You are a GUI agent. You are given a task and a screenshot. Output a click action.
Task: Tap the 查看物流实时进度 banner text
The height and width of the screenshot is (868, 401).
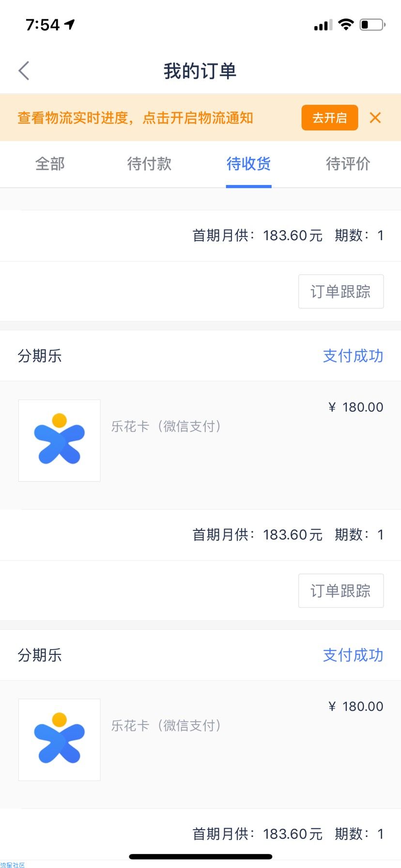coord(135,118)
